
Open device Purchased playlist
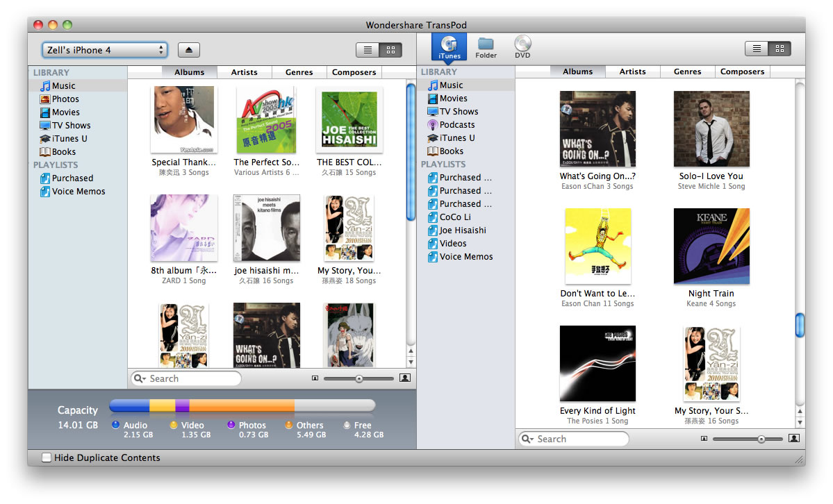coord(78,178)
